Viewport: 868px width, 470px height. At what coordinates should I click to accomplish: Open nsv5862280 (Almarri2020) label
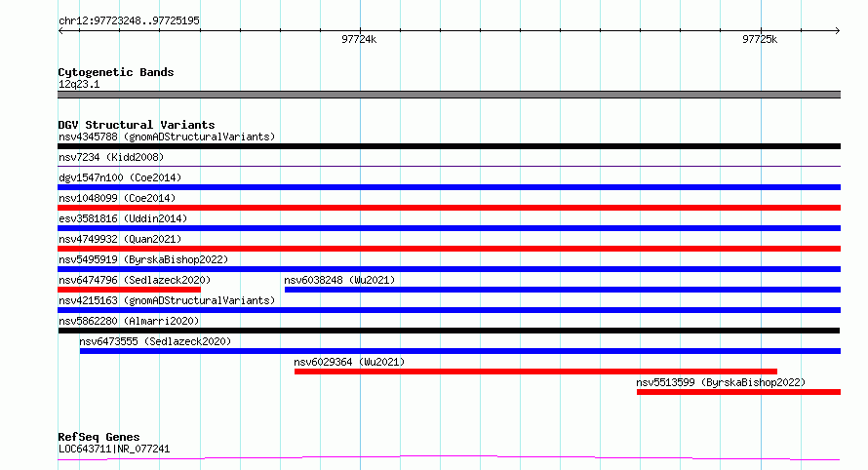tap(129, 321)
